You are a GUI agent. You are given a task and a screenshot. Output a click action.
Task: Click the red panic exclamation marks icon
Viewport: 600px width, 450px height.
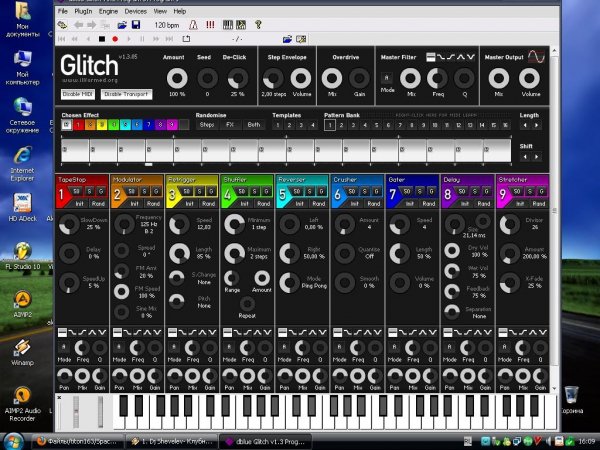(210, 25)
